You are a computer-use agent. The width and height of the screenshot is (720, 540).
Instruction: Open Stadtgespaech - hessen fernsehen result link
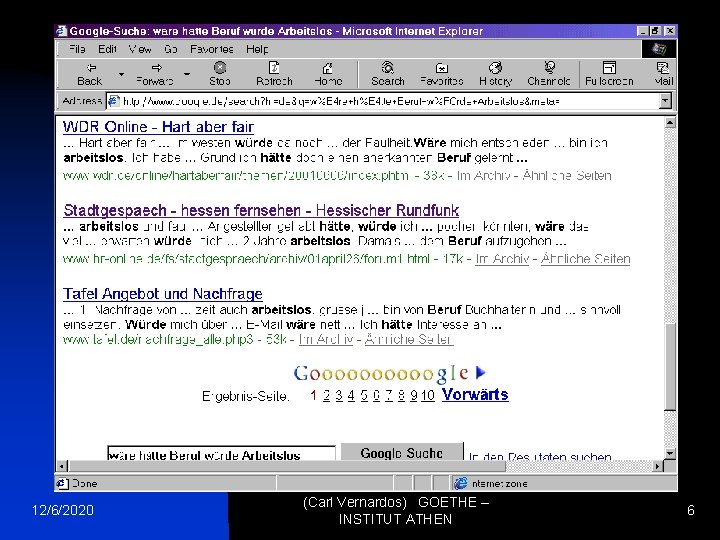261,210
